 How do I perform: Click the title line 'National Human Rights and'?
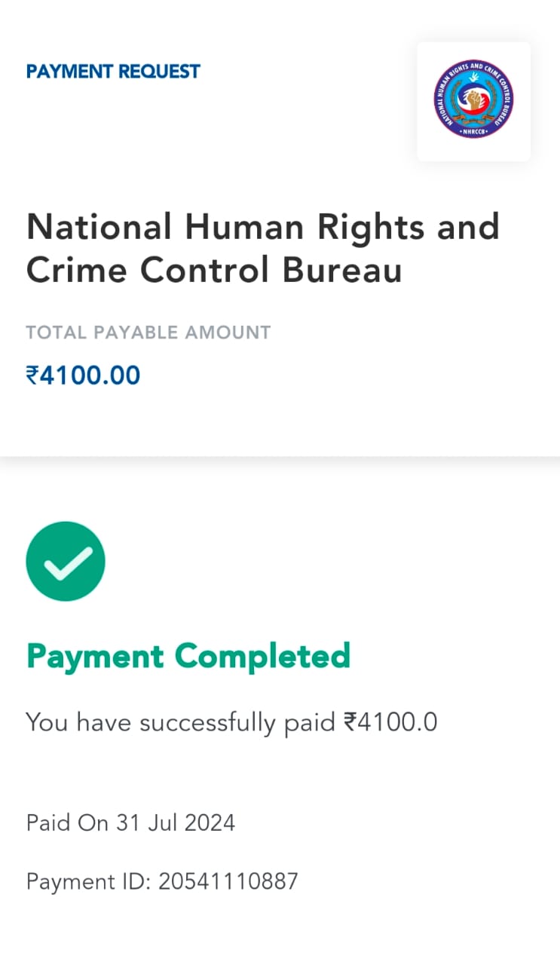[263, 226]
